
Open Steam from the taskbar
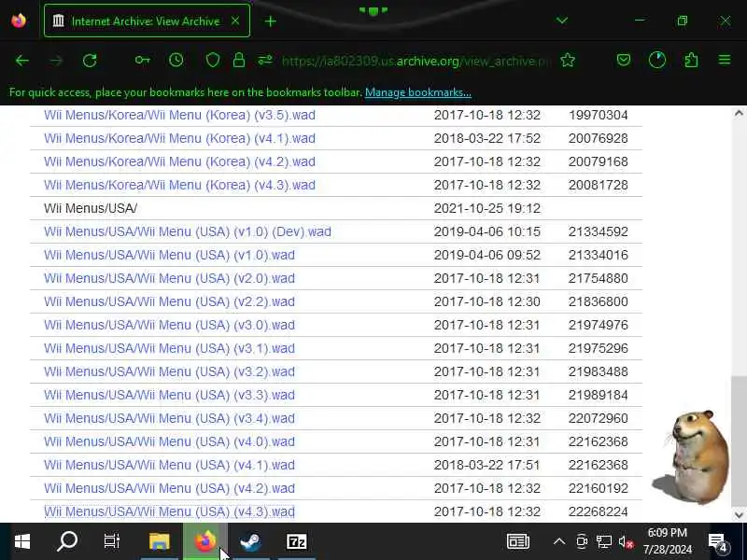250,541
